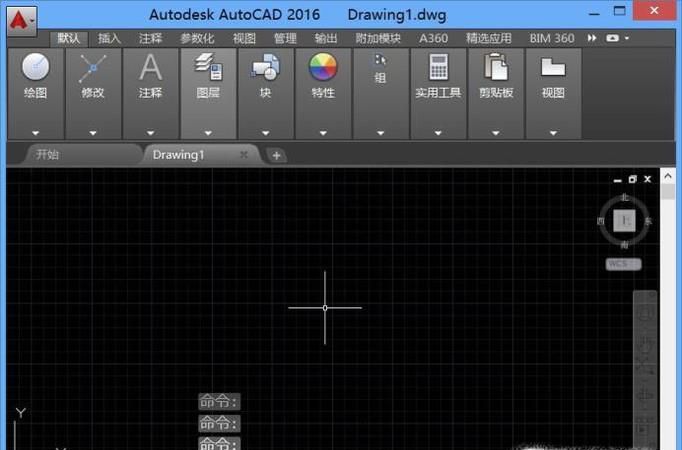
Task: Click the 绘图 (Draw) panel icon
Action: click(36, 67)
